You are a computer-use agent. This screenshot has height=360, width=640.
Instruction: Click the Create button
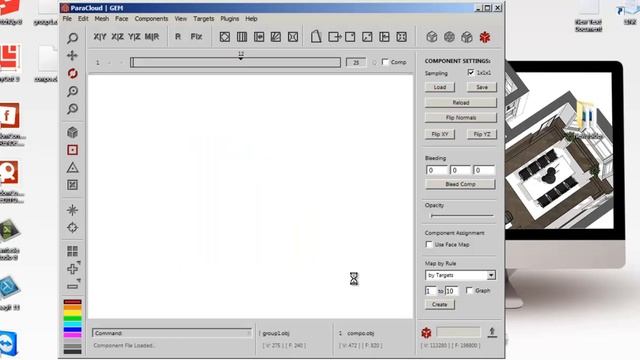click(x=440, y=304)
